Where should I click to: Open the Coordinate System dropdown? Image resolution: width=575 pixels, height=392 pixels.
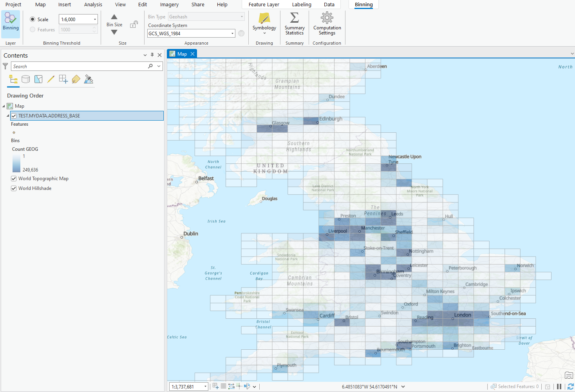tap(232, 33)
